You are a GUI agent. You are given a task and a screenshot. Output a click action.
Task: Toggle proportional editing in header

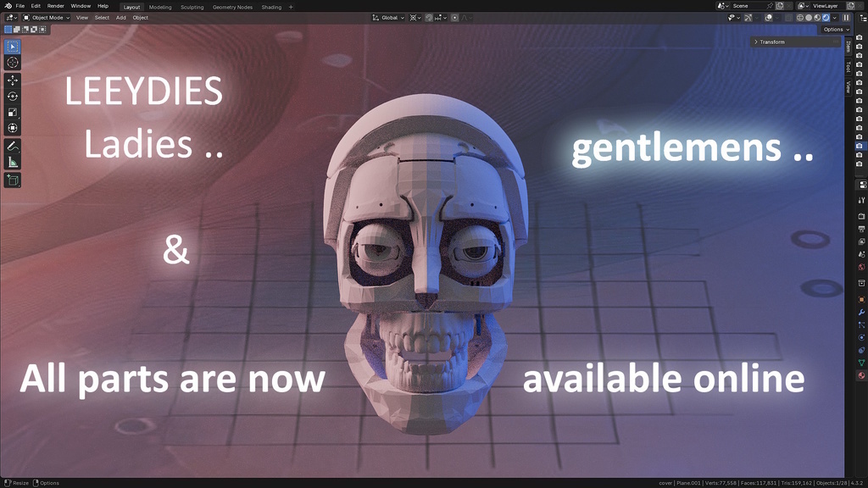pyautogui.click(x=455, y=18)
